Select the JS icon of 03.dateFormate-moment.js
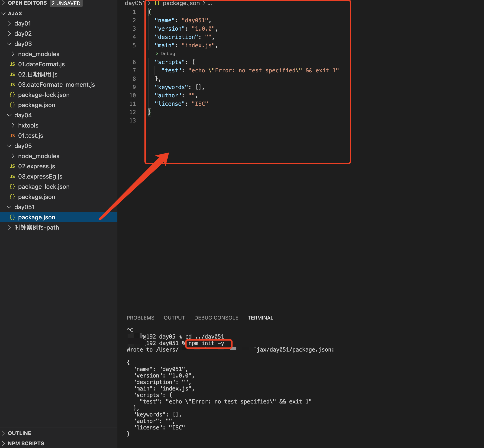The height and width of the screenshot is (448, 484). click(12, 85)
